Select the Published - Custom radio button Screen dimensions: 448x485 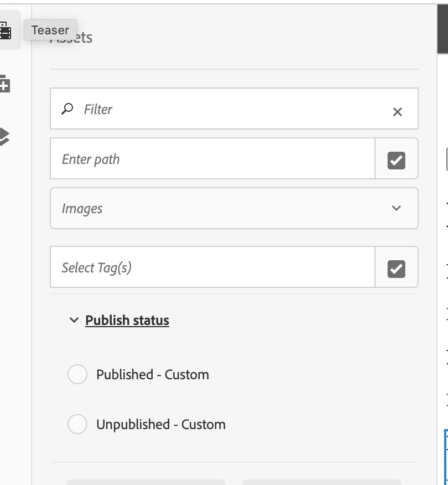(x=77, y=374)
